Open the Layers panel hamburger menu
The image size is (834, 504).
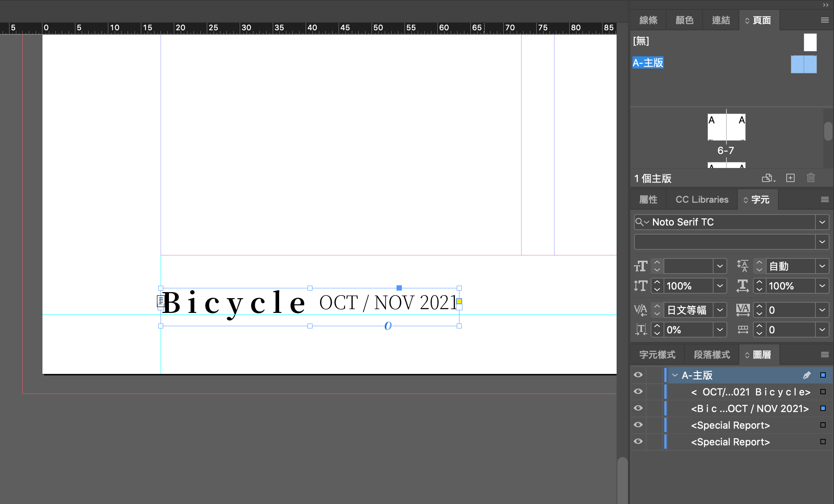coord(825,355)
